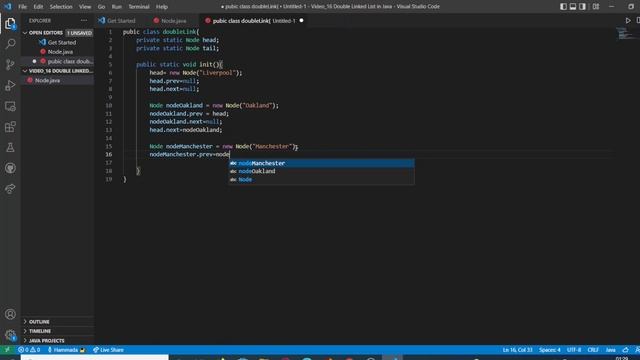This screenshot has height=360, width=640.
Task: Open the Go menu
Action: (101, 7)
